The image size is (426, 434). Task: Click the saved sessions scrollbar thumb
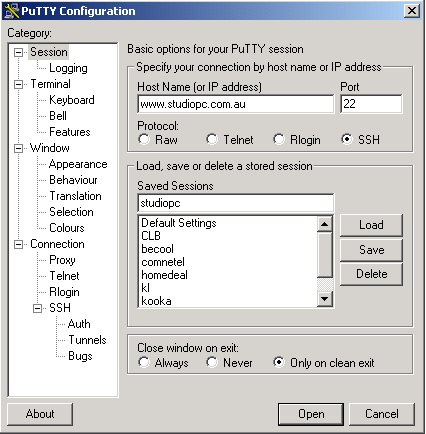324,255
